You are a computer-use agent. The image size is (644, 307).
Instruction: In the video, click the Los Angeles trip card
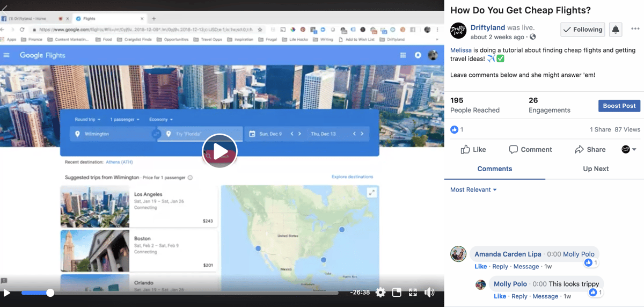coord(139,207)
